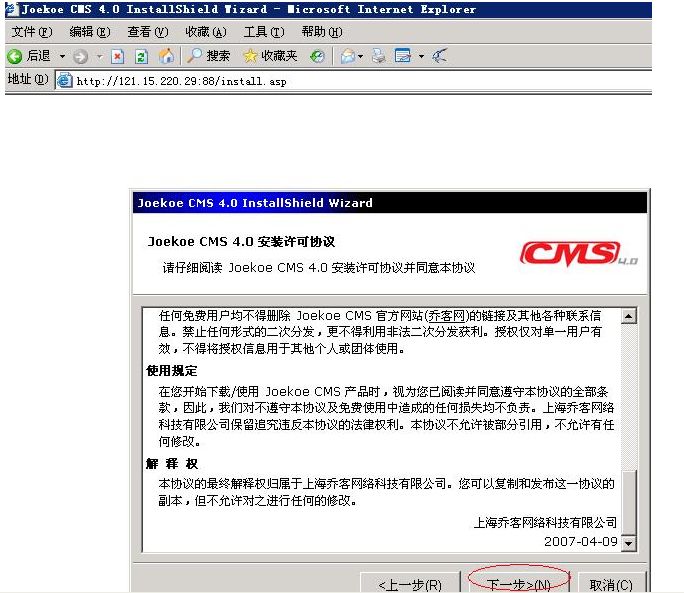
Task: Click the 上海乔客网络科技有限公司 signature line
Action: 545,522
